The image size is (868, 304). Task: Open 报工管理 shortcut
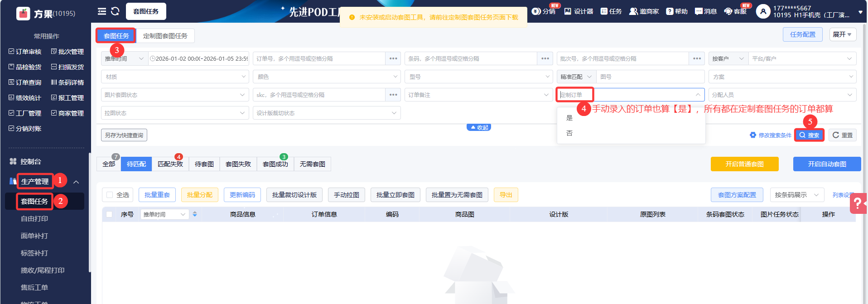tap(68, 98)
